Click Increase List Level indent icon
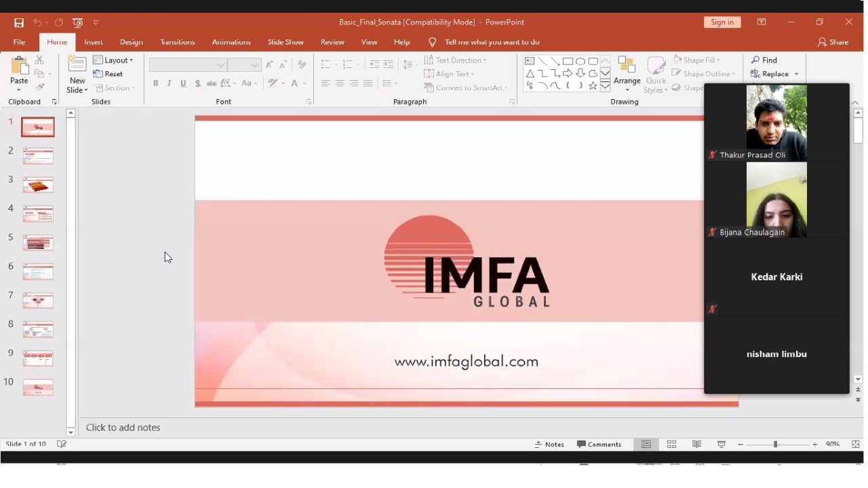Viewport: 868px width, 488px height. coord(389,65)
